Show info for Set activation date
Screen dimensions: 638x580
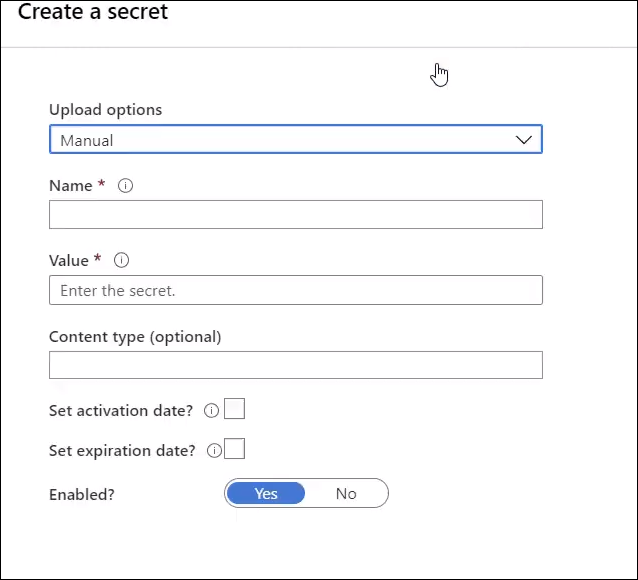click(211, 410)
